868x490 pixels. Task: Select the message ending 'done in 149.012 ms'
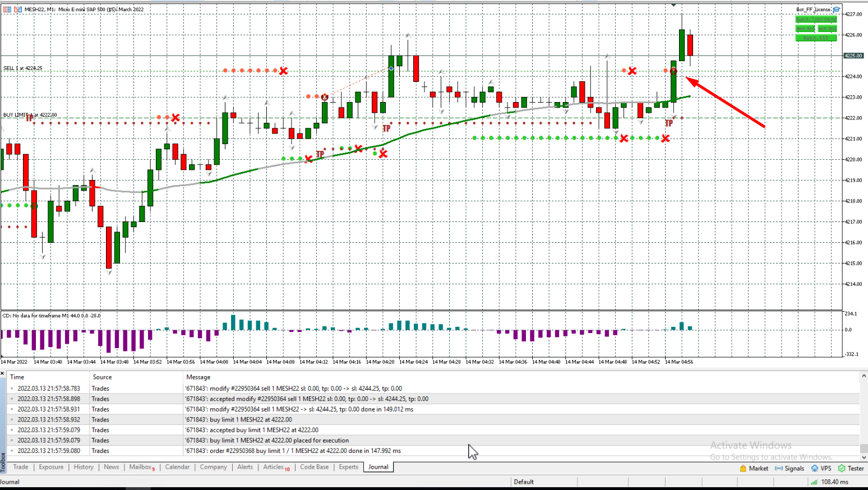[x=299, y=409]
